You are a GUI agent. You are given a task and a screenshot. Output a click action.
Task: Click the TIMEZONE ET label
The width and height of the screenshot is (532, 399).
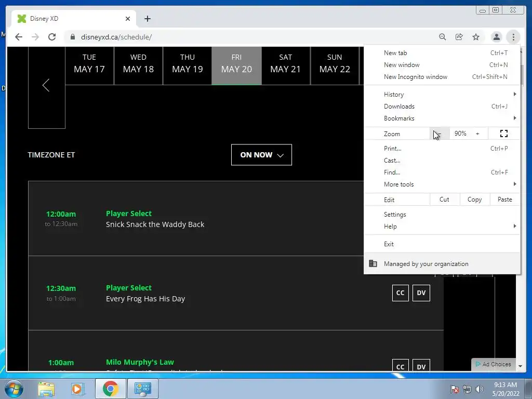(51, 155)
